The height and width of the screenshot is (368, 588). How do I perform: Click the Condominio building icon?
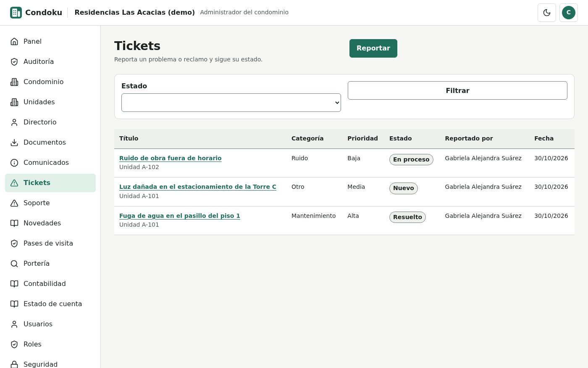tap(14, 82)
